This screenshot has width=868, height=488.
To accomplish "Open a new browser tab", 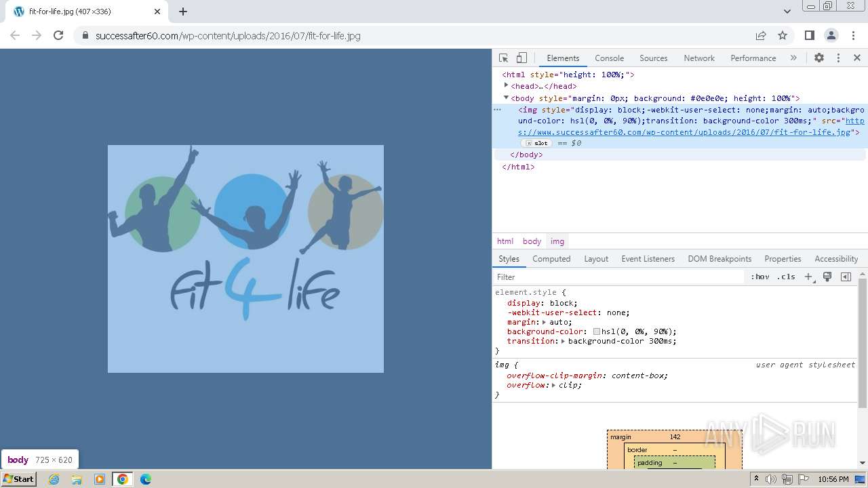I will 183,12.
